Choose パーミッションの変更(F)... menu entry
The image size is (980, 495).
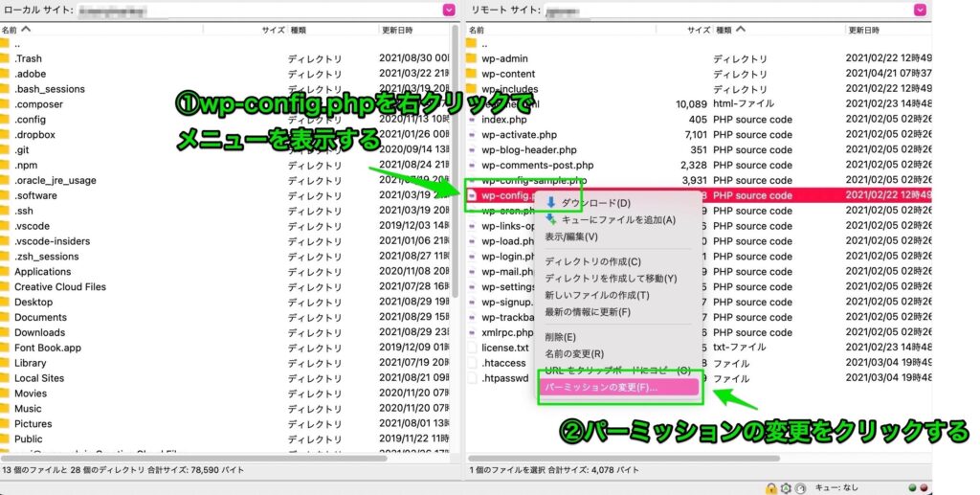(x=619, y=388)
